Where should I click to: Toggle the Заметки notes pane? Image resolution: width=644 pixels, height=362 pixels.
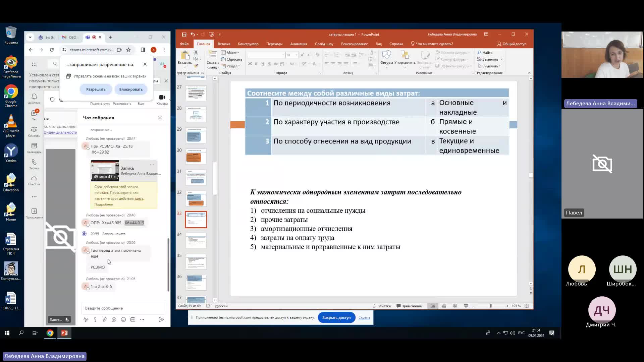(382, 306)
